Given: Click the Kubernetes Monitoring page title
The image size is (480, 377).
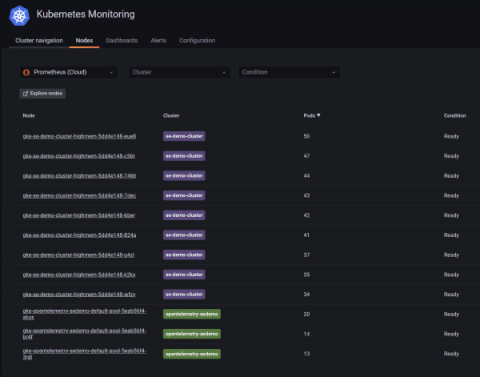Looking at the screenshot, I should 86,14.
